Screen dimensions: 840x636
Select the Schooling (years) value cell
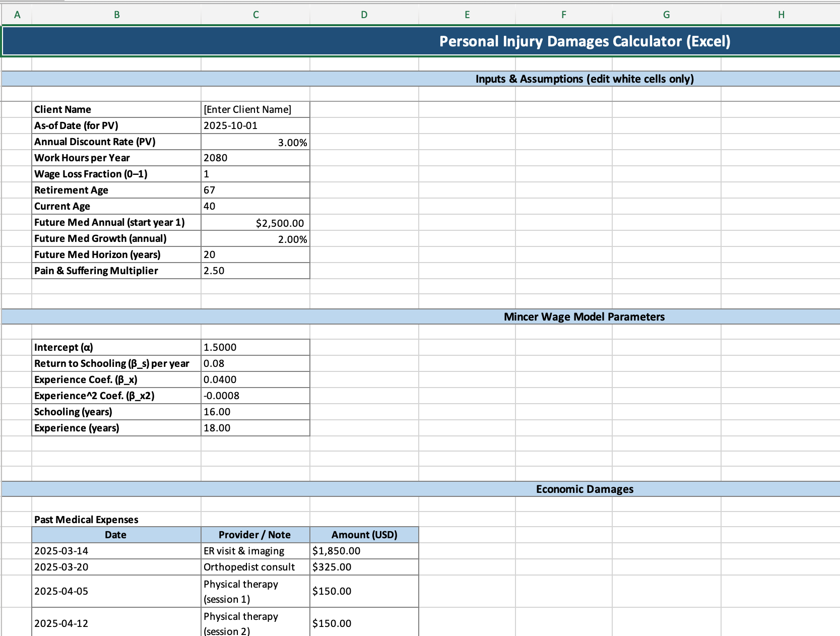click(255, 412)
